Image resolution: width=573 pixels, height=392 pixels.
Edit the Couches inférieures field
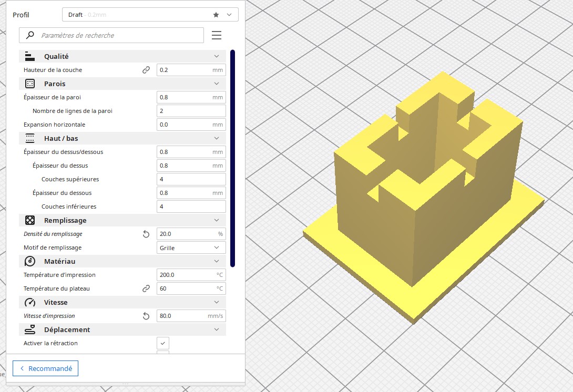pos(191,207)
